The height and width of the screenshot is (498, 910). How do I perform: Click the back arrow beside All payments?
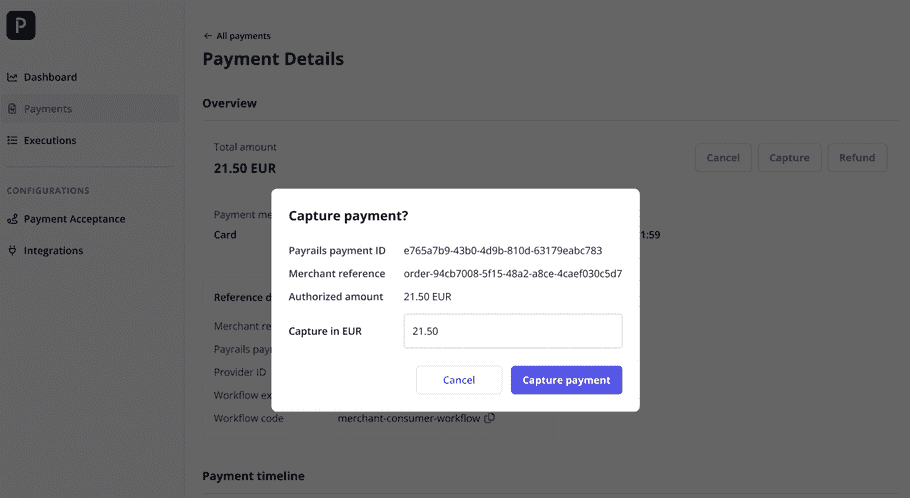(x=208, y=36)
